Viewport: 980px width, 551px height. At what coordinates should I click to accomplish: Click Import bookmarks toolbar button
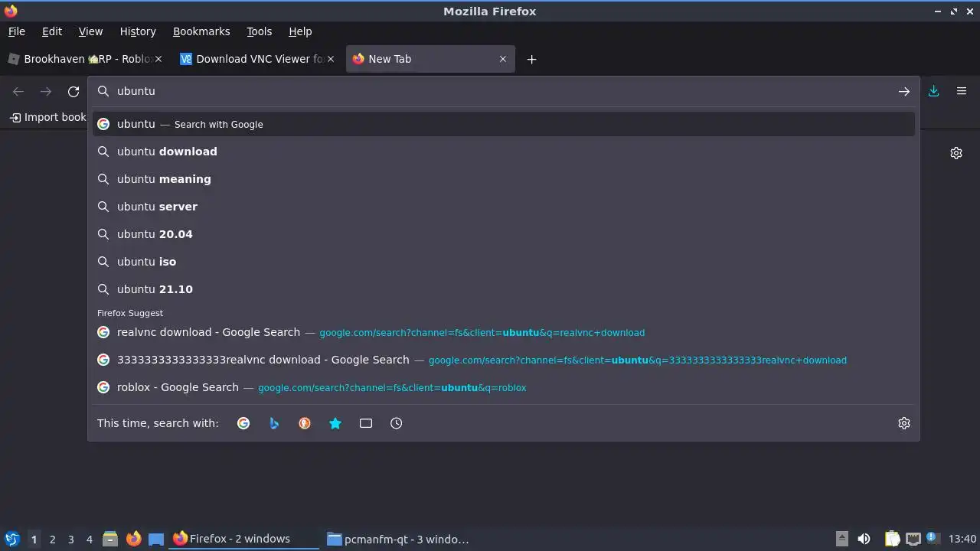pyautogui.click(x=47, y=117)
